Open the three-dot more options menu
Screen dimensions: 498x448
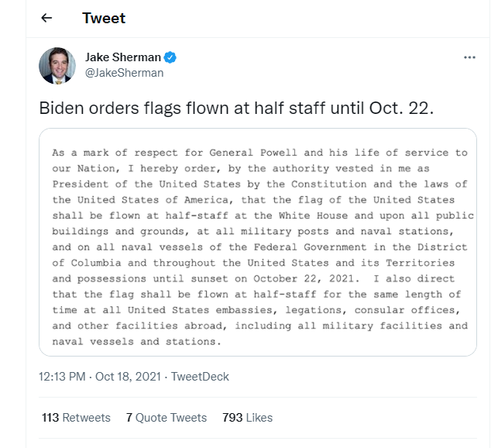tap(469, 57)
